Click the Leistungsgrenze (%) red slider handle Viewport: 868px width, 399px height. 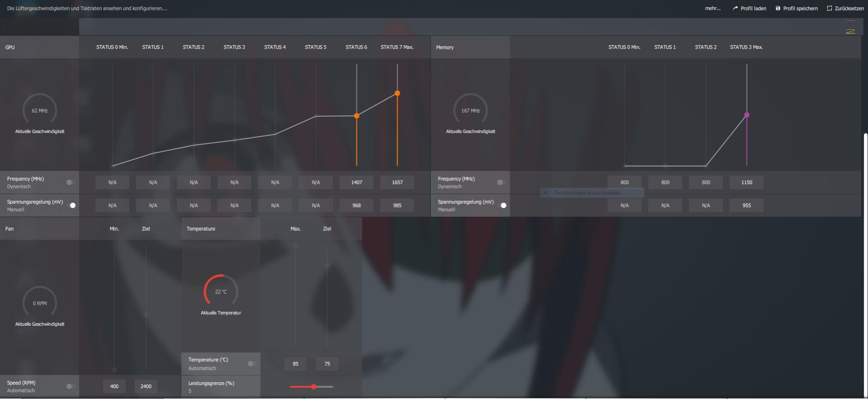pos(313,387)
